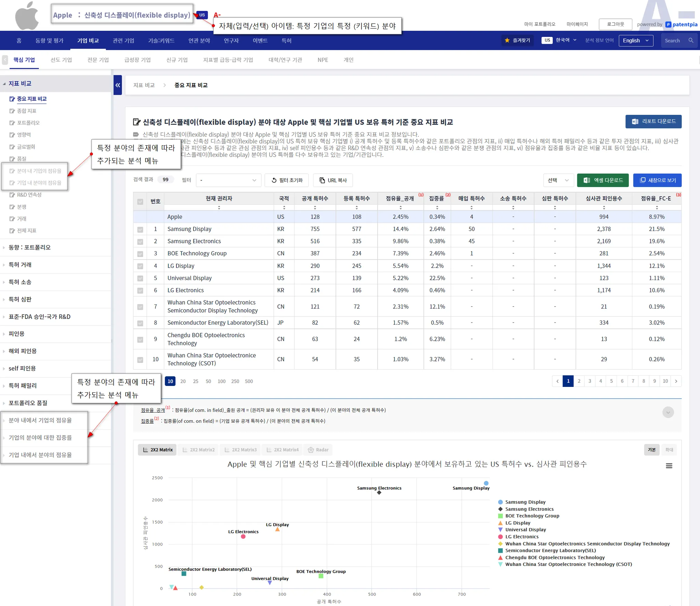Viewport: 700px width, 606px height.
Task: Open the filter dropdown
Action: tap(228, 180)
